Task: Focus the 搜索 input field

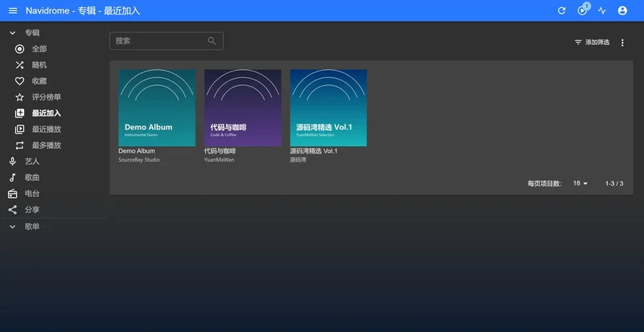Action: [x=167, y=41]
